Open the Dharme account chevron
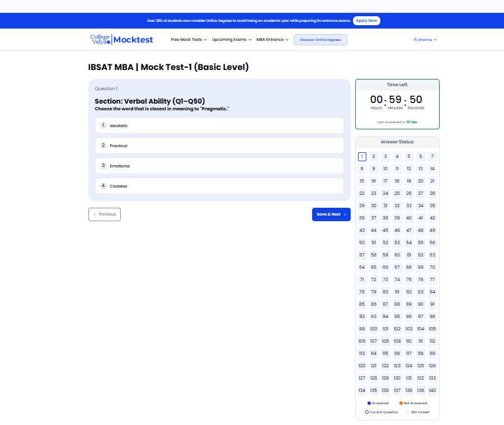Screen dimensions: 504x425 point(435,40)
